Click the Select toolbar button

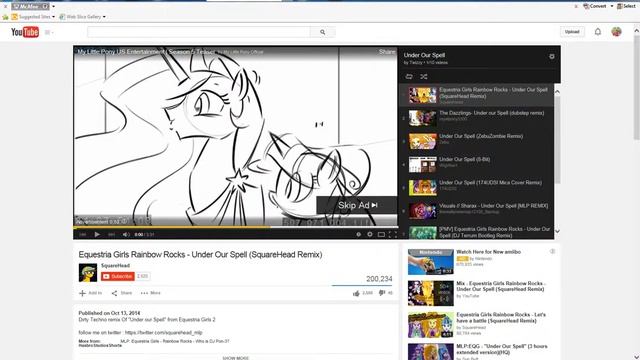[627, 6]
